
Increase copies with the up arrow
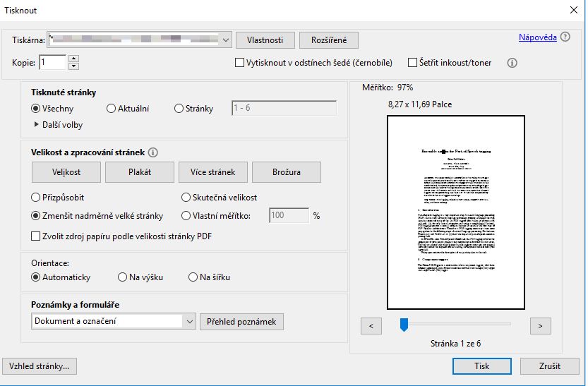(x=73, y=59)
